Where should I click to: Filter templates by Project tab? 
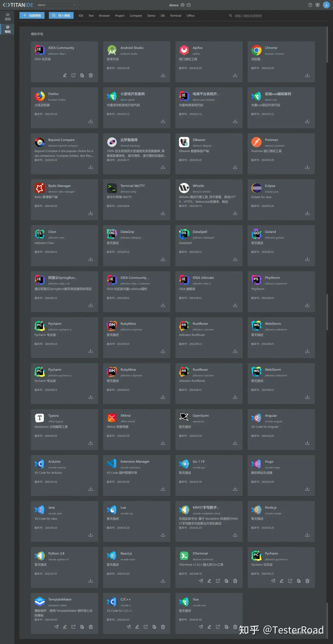point(120,16)
